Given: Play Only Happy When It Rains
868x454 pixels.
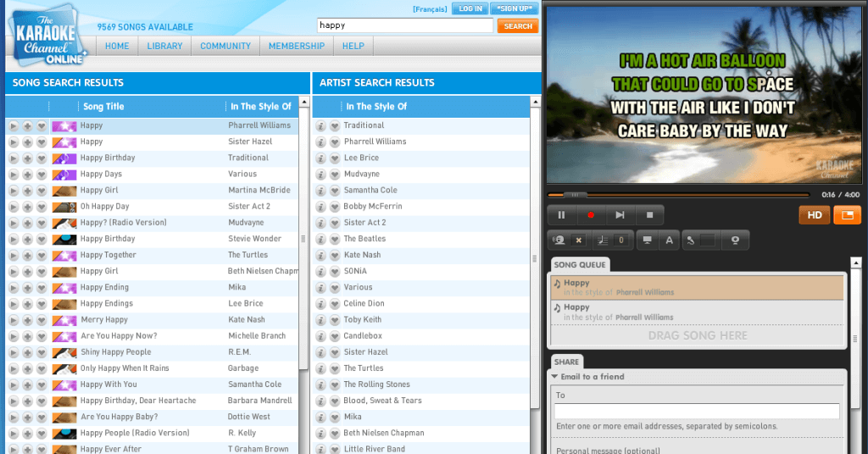Looking at the screenshot, I should 14,368.
